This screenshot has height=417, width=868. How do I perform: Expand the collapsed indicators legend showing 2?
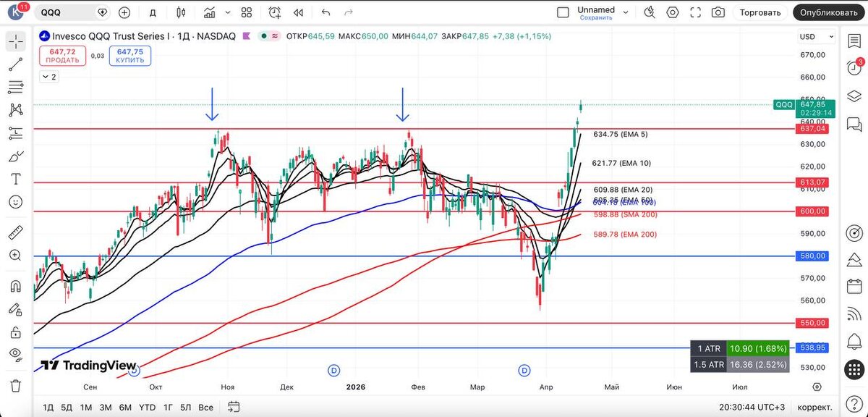point(49,76)
